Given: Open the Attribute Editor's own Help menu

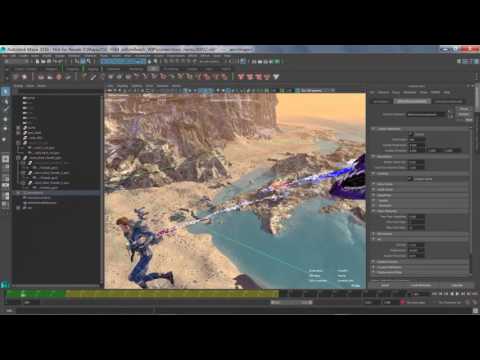Looking at the screenshot, I should (447, 92).
